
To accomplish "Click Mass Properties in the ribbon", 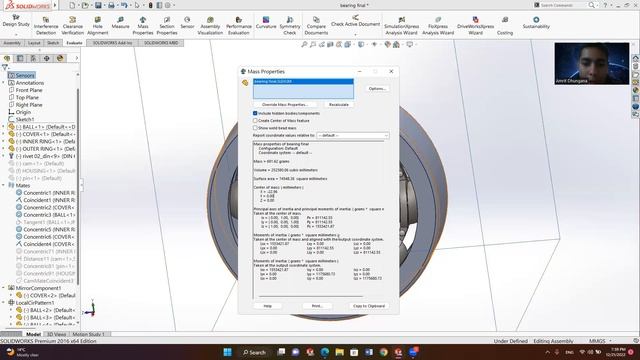I will (143, 26).
